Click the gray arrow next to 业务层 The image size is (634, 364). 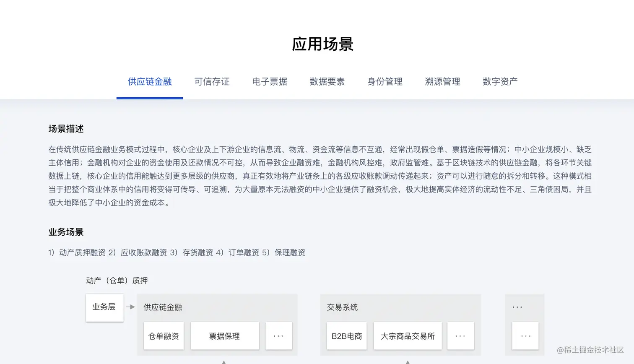point(130,307)
